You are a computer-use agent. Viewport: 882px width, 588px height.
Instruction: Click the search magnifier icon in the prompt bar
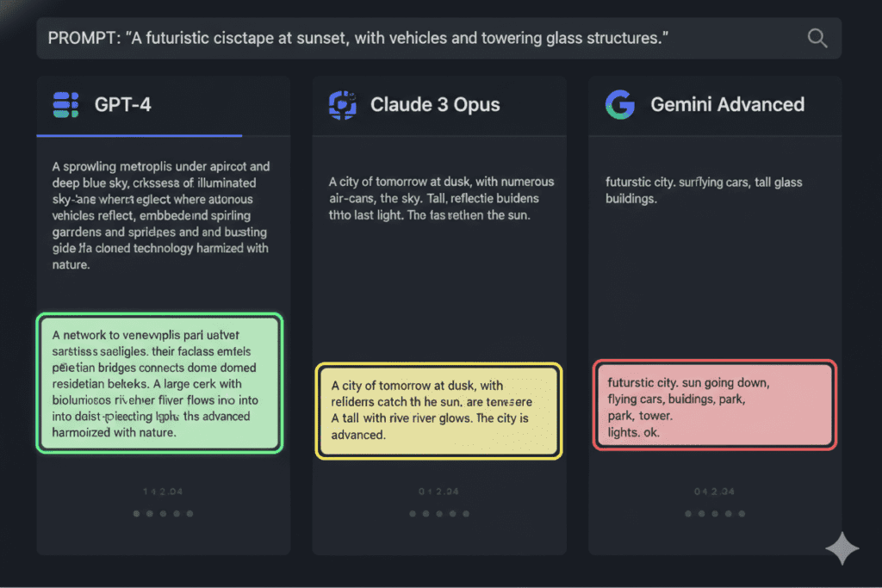tap(817, 38)
